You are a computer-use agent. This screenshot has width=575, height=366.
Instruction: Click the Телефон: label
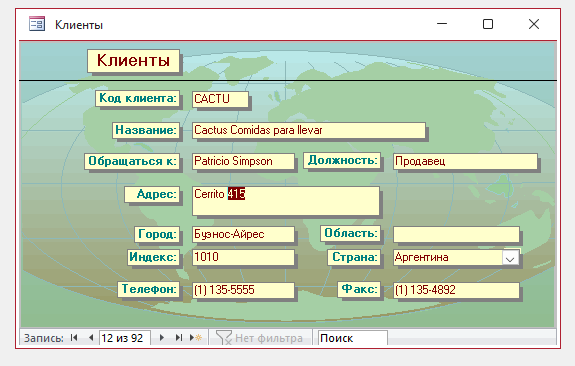coord(149,289)
